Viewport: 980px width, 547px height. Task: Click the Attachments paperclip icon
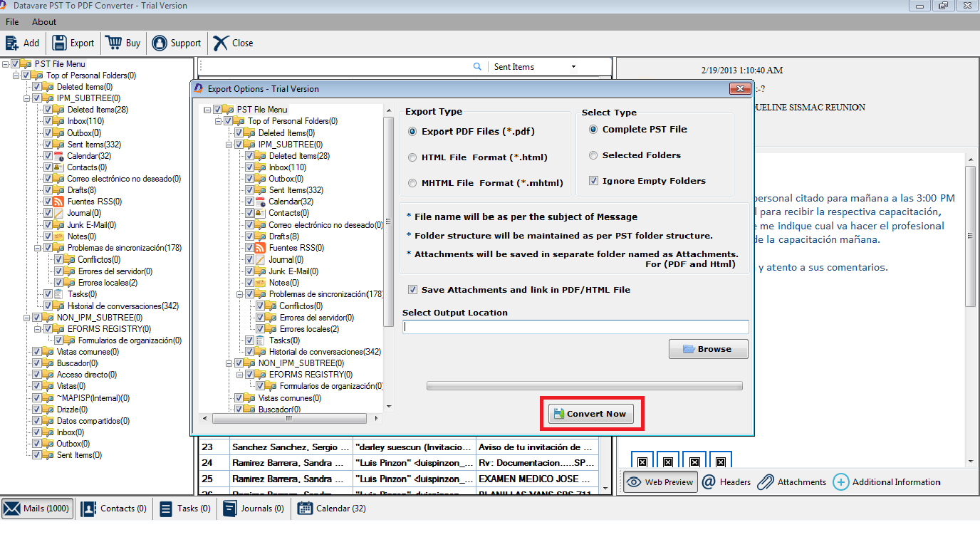[766, 482]
